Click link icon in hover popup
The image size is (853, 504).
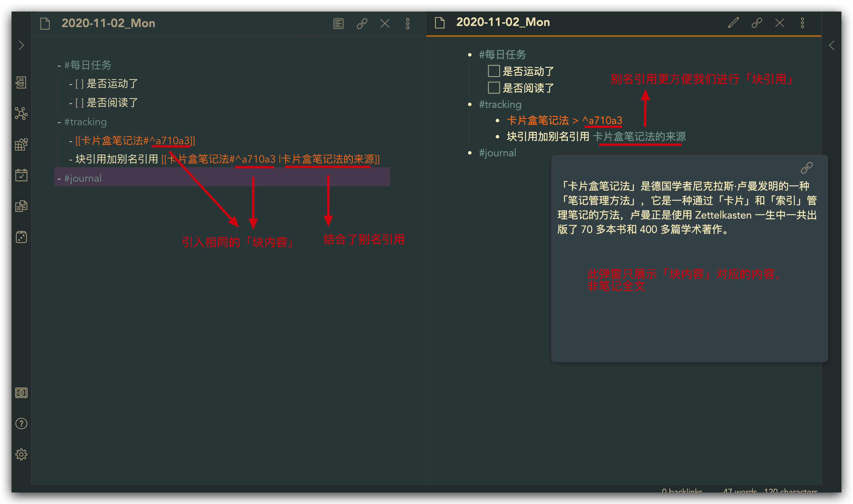click(x=807, y=168)
